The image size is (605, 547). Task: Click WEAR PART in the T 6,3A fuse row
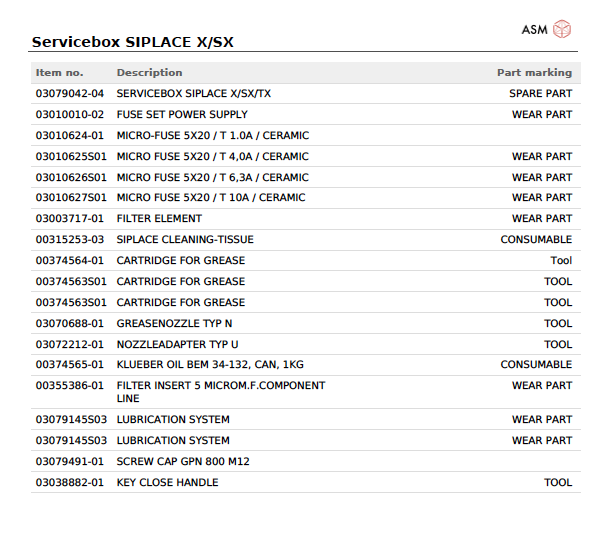tap(542, 177)
